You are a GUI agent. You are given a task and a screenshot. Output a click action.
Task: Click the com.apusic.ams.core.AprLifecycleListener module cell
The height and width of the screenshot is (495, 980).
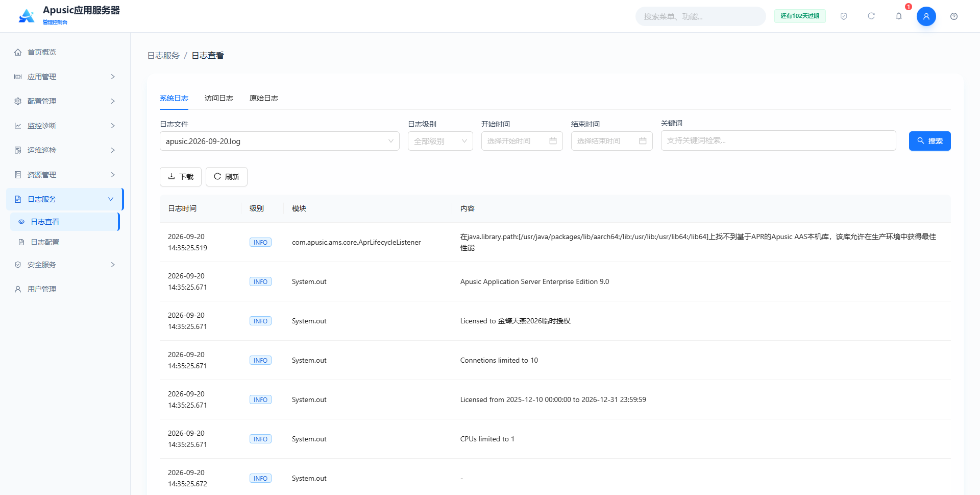tap(356, 242)
